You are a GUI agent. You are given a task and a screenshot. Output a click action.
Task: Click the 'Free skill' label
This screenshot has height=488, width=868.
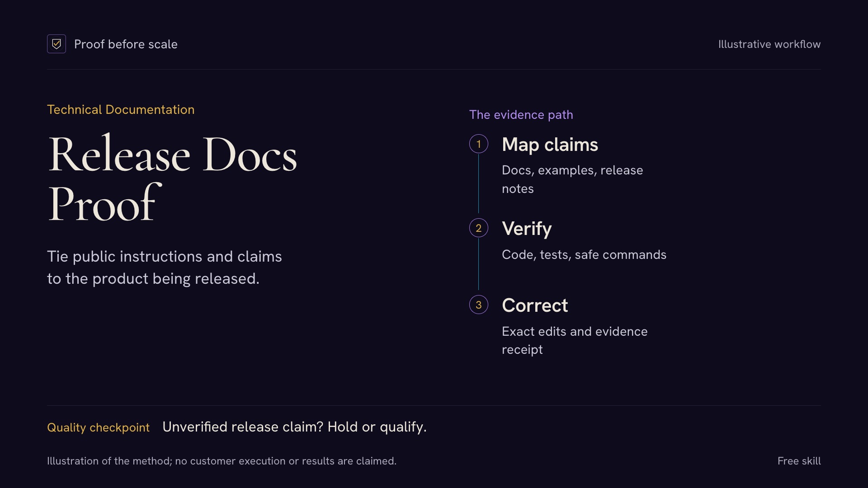[x=799, y=461]
